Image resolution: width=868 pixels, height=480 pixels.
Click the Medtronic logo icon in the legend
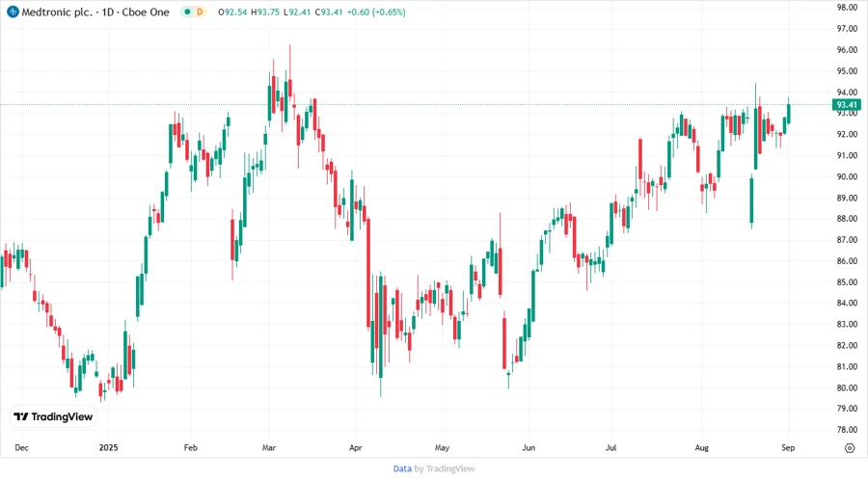13,12
